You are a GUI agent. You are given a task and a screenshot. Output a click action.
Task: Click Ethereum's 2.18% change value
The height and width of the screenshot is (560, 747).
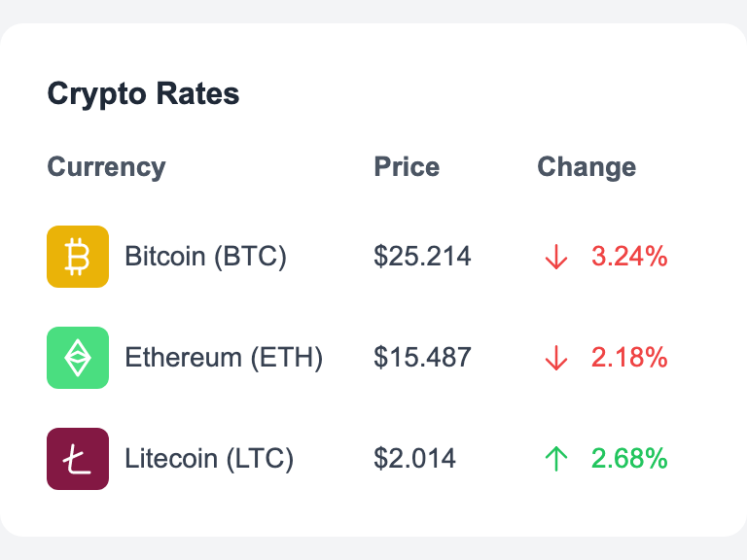tap(629, 358)
